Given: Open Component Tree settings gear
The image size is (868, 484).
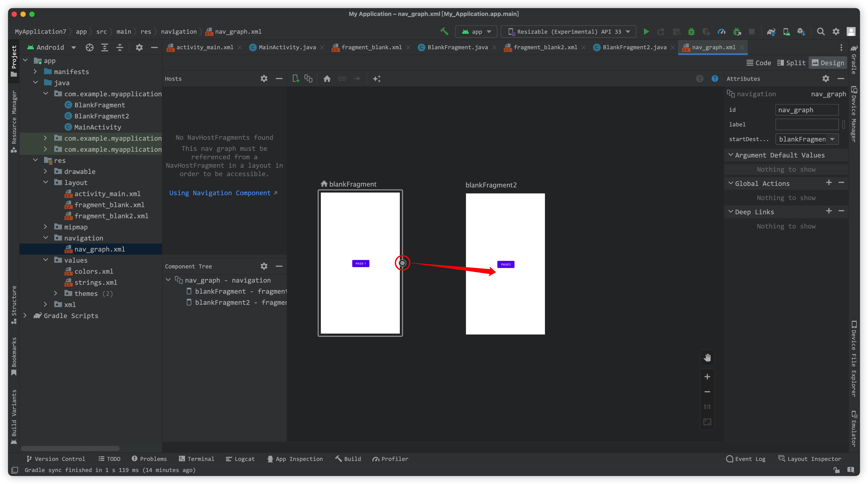Looking at the screenshot, I should point(264,266).
